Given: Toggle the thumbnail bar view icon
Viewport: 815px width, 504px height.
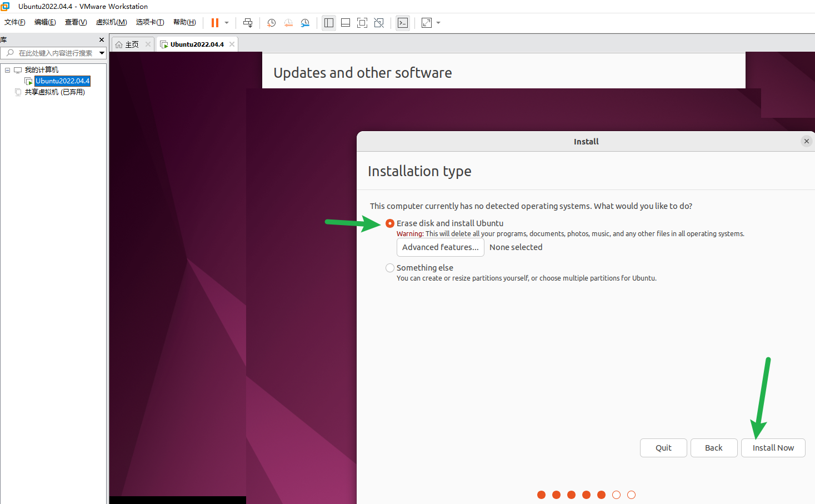Looking at the screenshot, I should coord(346,23).
